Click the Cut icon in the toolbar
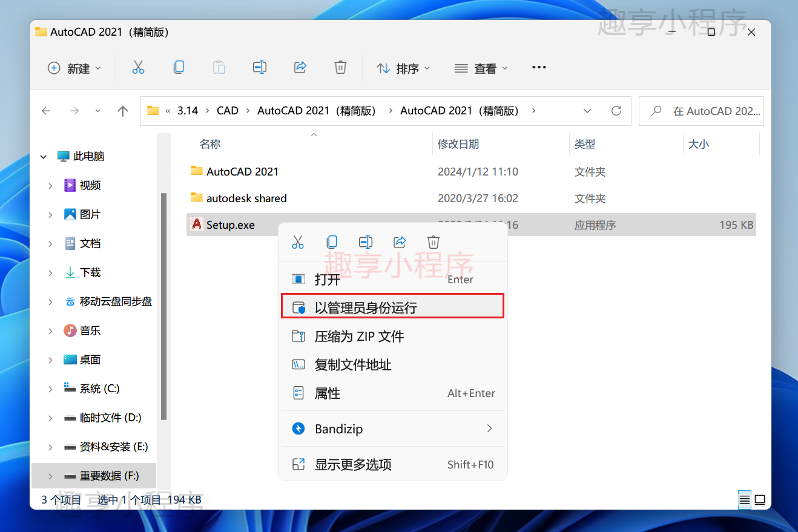 point(138,68)
